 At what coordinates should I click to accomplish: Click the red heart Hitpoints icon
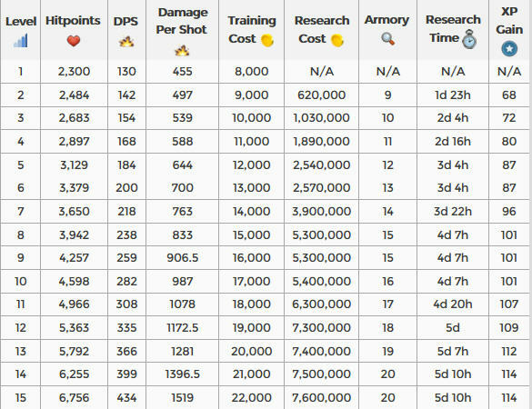click(74, 41)
